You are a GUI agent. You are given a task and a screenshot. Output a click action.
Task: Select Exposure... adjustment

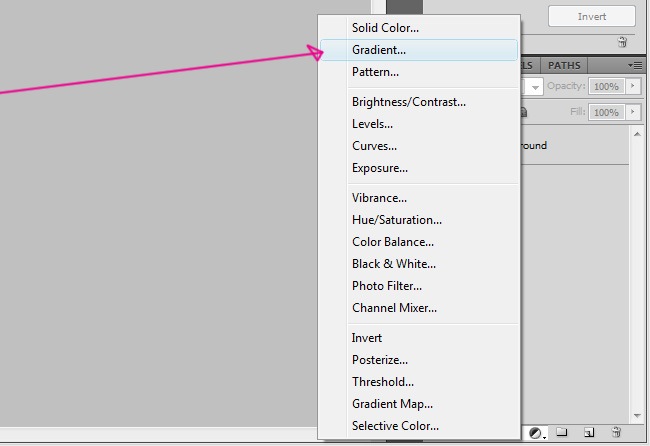coord(419,168)
